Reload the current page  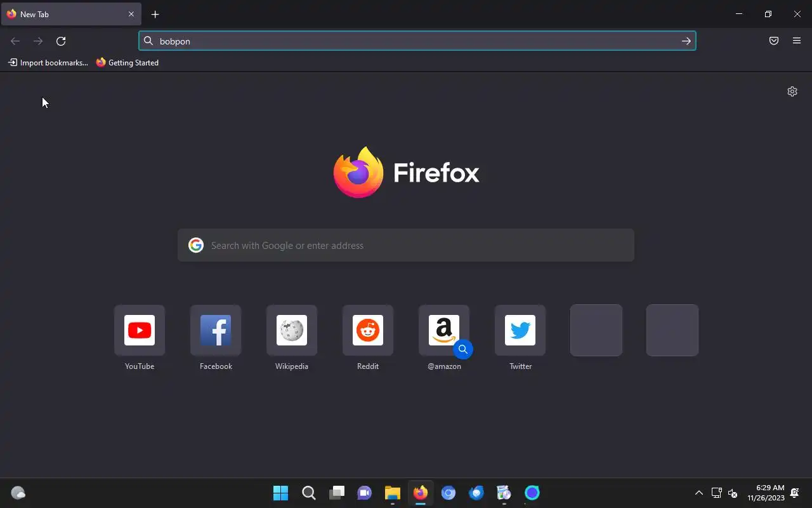[61, 41]
